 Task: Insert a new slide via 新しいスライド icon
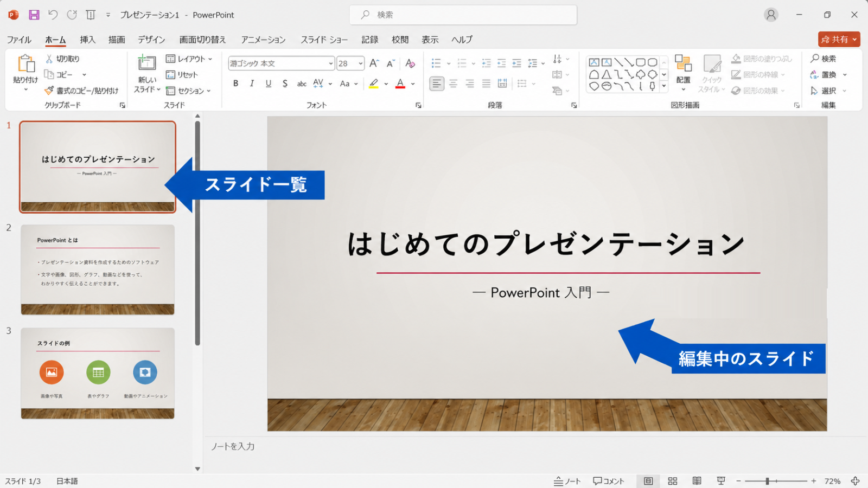point(146,63)
